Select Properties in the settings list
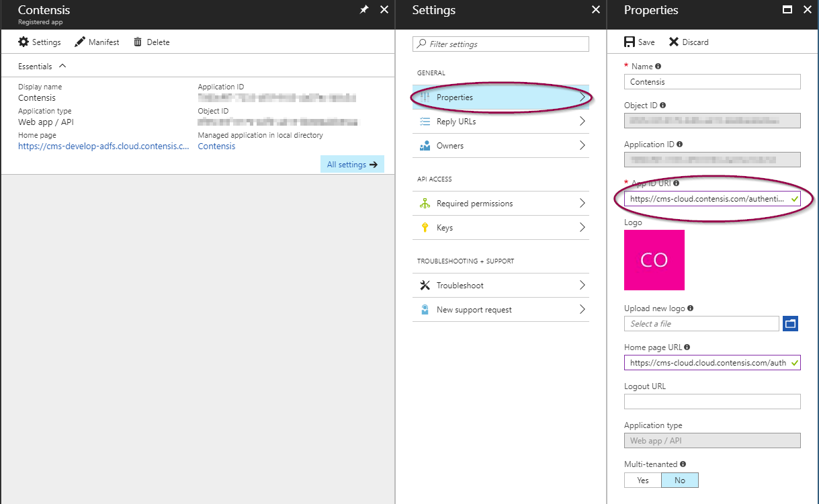The width and height of the screenshot is (819, 504). pos(501,97)
